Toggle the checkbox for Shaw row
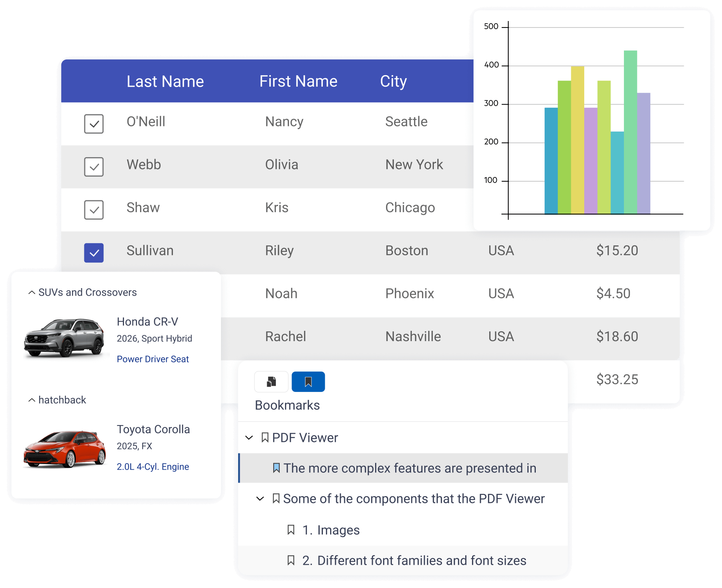The image size is (722, 588). tap(94, 210)
